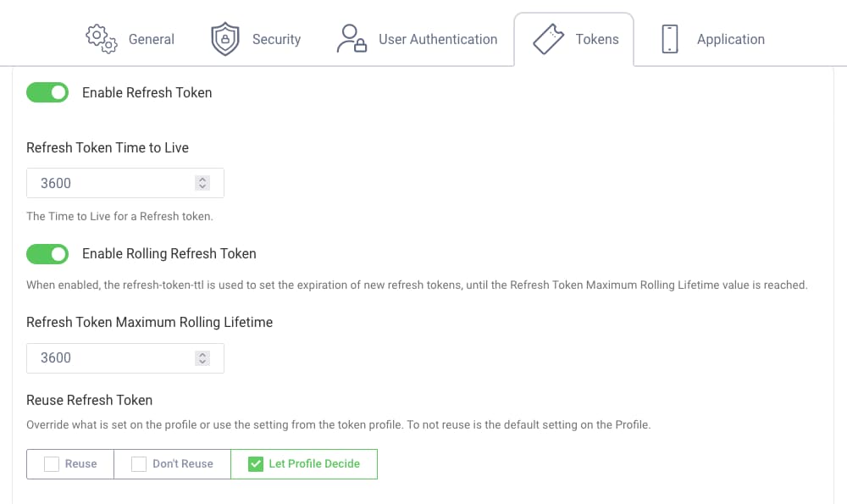Screen dimensions: 847x504
Task: Click the shield icon beside Security
Action: coord(224,38)
